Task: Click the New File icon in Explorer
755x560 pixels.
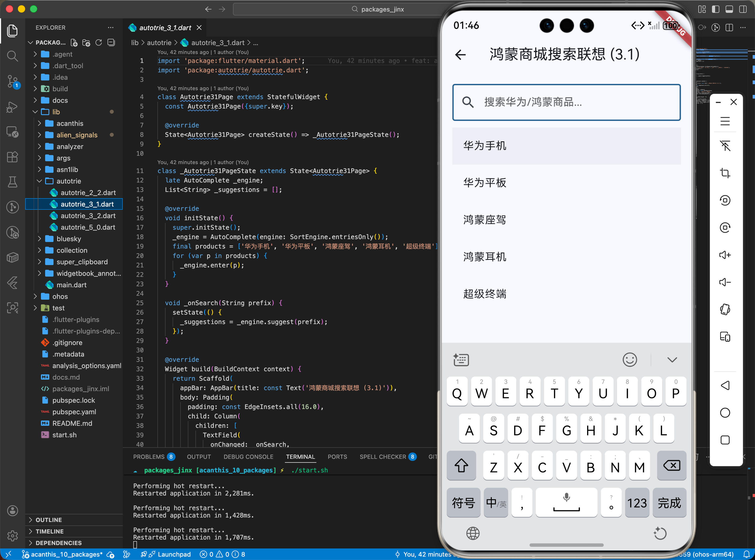Action: (74, 43)
